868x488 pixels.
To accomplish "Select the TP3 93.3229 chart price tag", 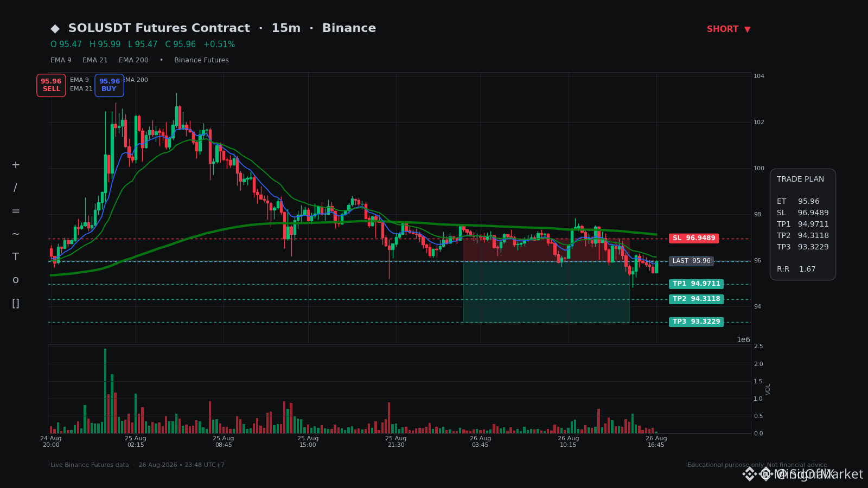I will [x=696, y=322].
